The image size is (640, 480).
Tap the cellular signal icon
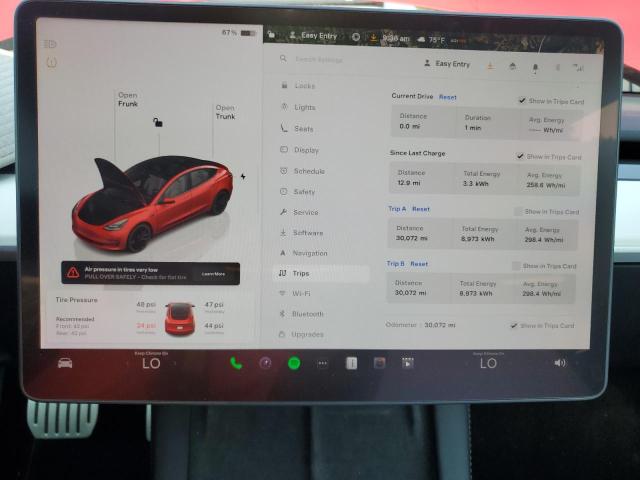point(578,68)
